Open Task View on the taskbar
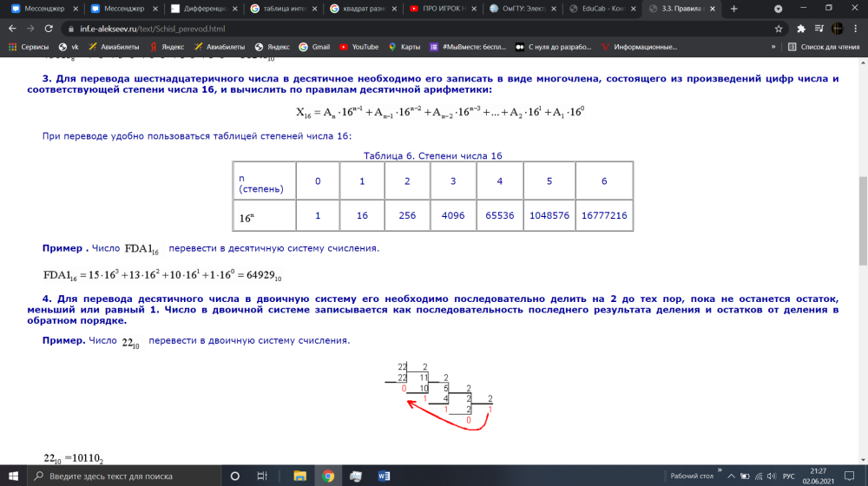 (262, 476)
